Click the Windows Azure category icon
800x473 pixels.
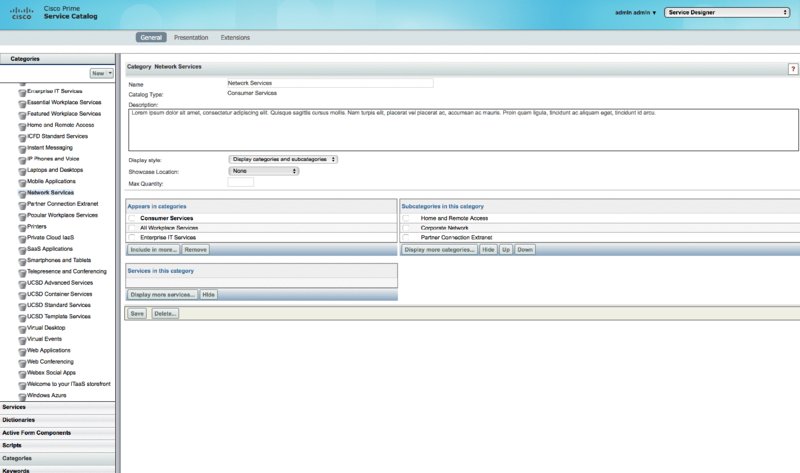tap(22, 395)
